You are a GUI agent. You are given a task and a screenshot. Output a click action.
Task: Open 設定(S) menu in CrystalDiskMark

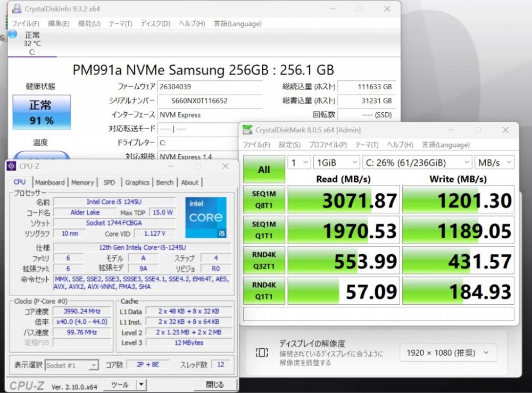(290, 145)
